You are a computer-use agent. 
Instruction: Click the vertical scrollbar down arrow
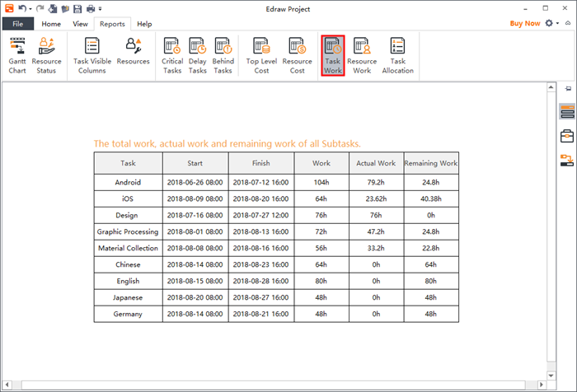[551, 376]
